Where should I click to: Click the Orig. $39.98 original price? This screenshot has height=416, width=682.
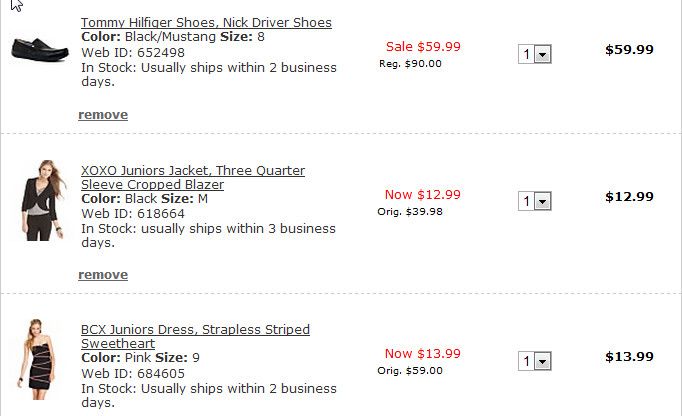click(409, 212)
